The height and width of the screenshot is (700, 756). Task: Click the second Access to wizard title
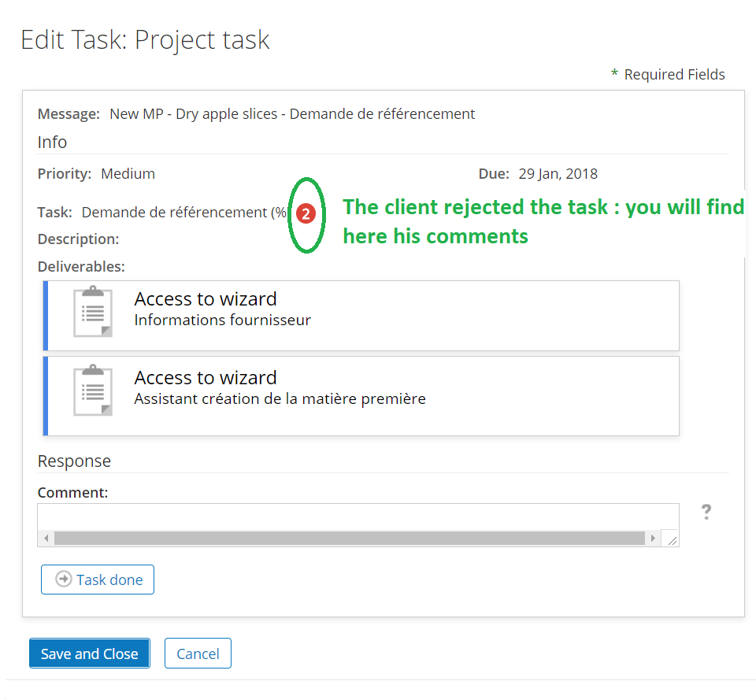pos(206,377)
